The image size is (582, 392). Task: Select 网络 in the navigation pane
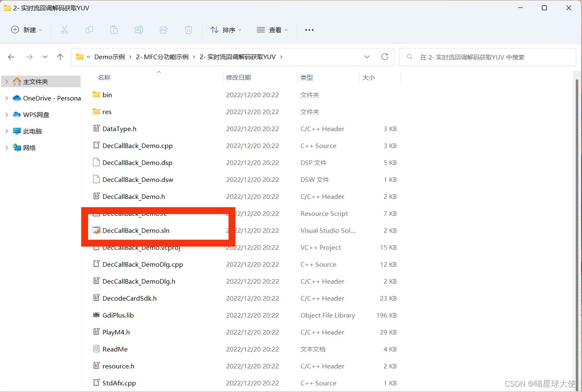[29, 148]
